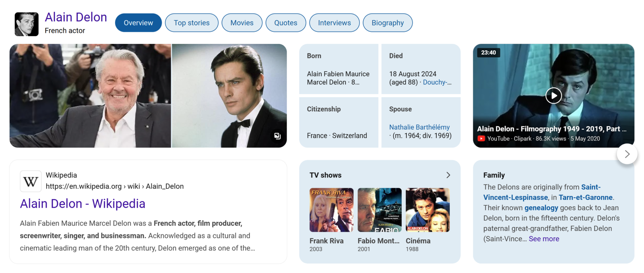The height and width of the screenshot is (273, 644).
Task: Click the Wikipedia W logo icon
Action: point(31,181)
